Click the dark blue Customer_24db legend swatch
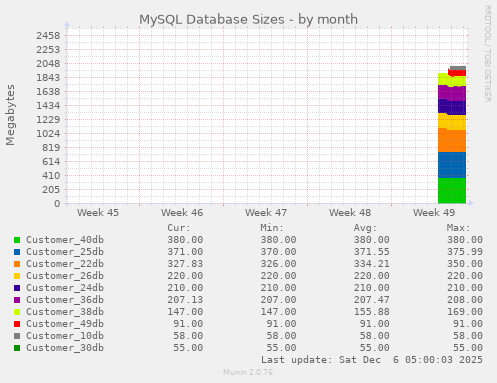 click(17, 288)
